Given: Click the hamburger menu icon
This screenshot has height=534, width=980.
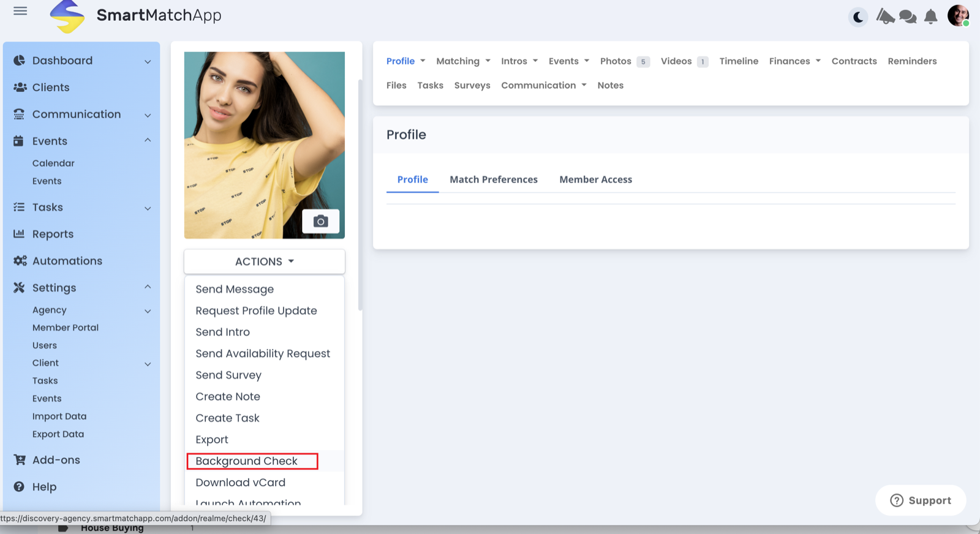Looking at the screenshot, I should (x=20, y=11).
